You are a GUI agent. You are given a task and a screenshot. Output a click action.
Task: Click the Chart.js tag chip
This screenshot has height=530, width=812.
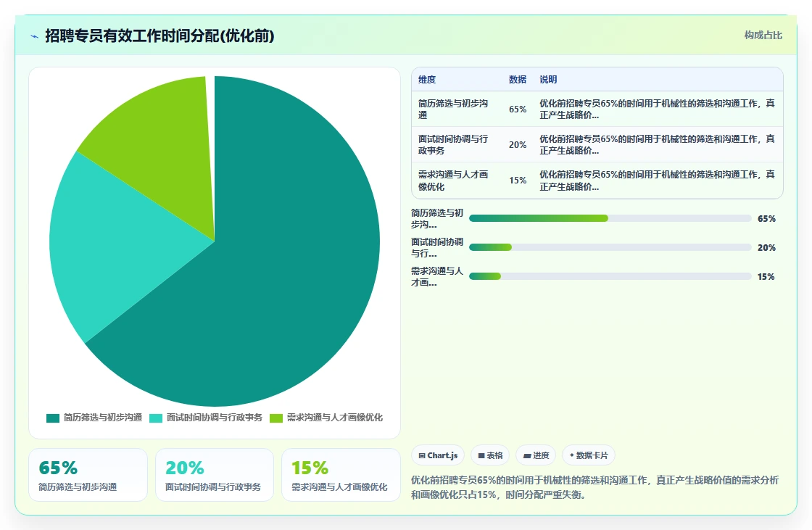pos(438,455)
